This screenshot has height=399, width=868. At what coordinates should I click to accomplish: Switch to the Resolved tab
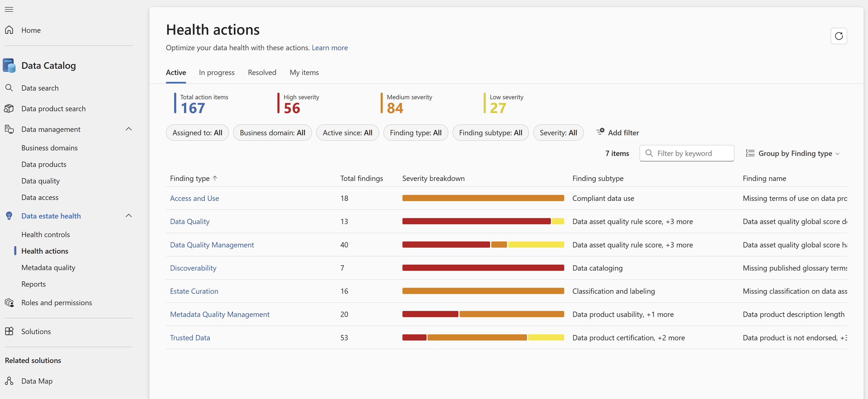(x=262, y=73)
